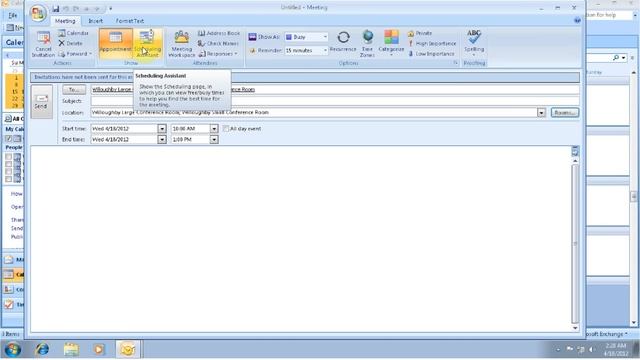Open ribbon Help question mark icon
This screenshot has height=360, width=640.
pos(577,20)
